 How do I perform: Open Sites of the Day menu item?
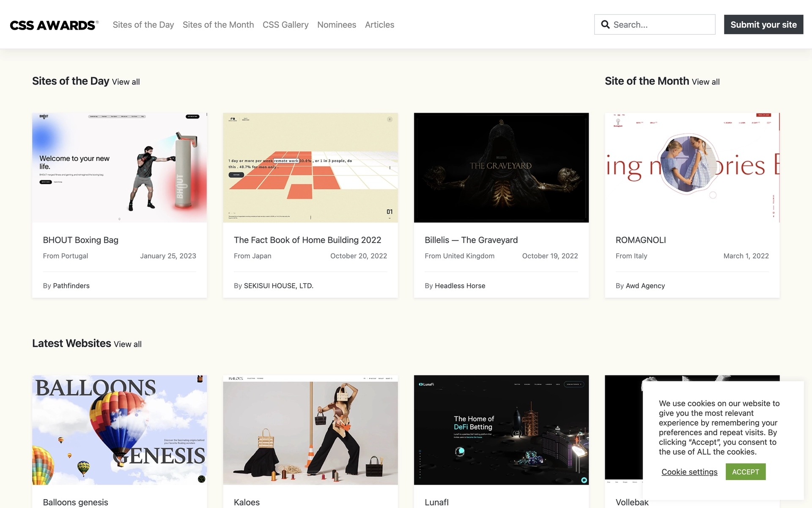point(143,25)
